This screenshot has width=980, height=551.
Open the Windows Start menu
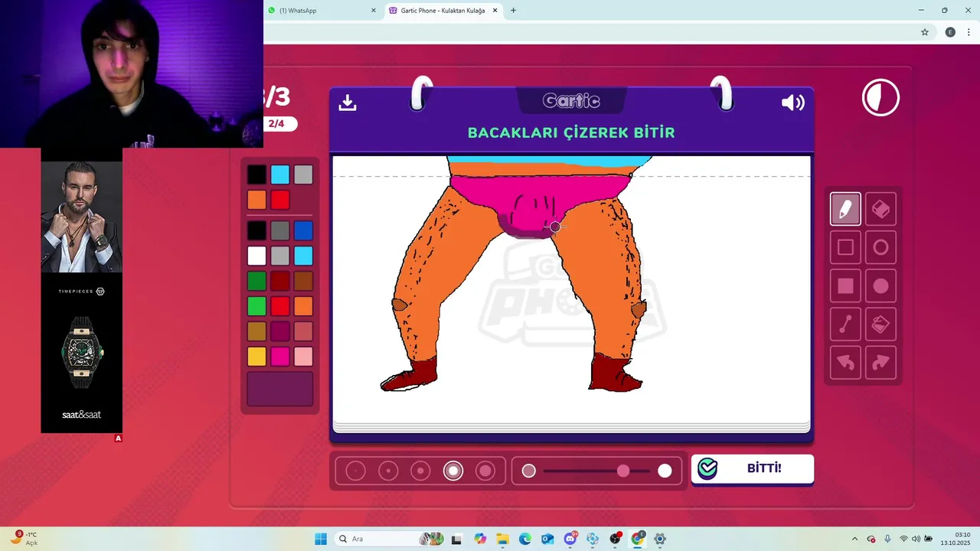point(321,539)
